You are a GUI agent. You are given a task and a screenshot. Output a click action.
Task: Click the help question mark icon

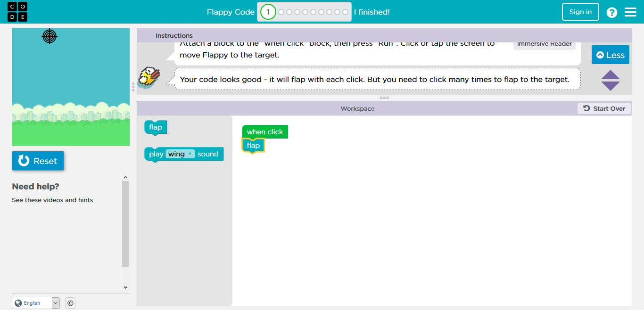[x=612, y=12]
